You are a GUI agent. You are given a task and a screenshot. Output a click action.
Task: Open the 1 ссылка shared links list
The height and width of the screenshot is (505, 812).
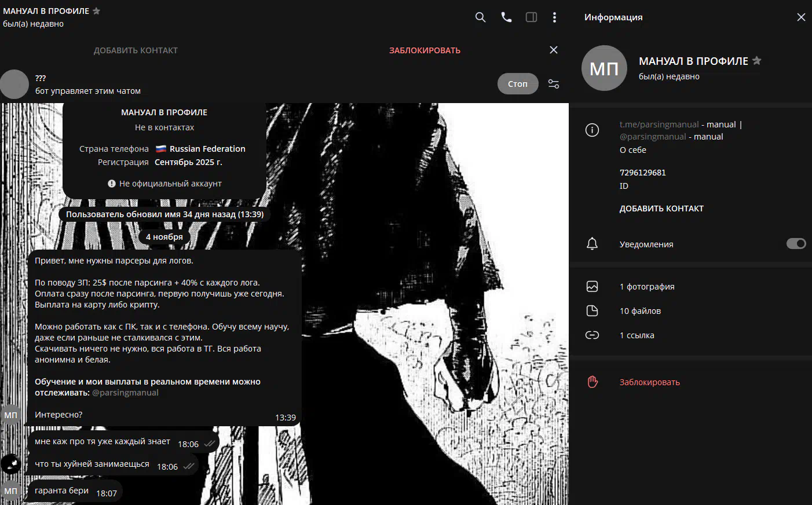[637, 335]
